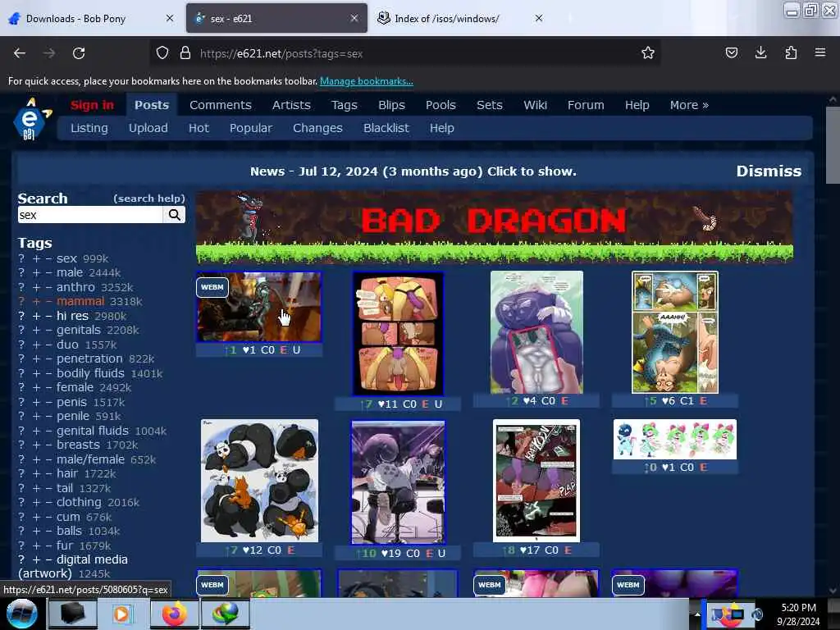The image size is (840, 630).
Task: Open the Blips menu item
Action: (x=391, y=105)
